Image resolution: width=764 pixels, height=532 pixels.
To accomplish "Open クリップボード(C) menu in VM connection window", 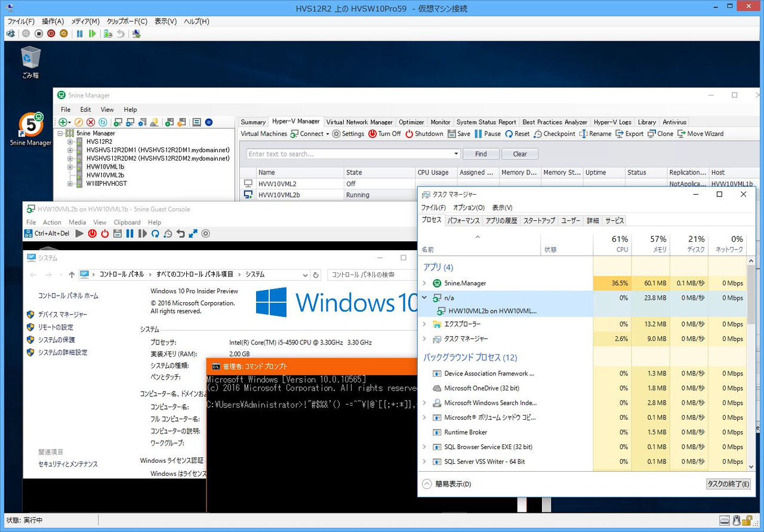I will (127, 21).
